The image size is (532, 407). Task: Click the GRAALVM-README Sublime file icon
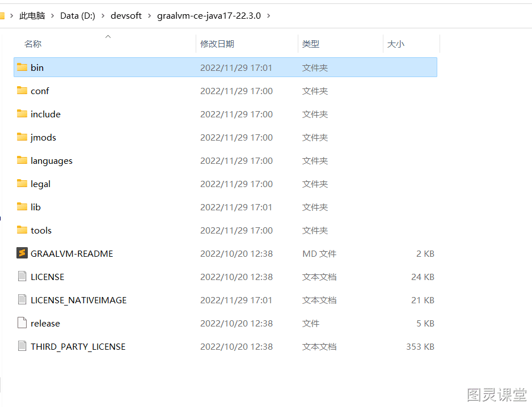[22, 253]
